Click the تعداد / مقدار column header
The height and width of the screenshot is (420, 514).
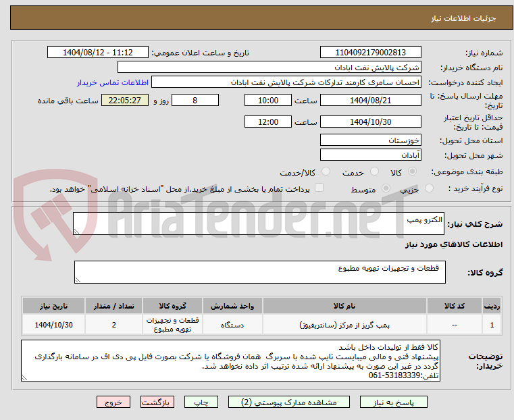(x=113, y=306)
